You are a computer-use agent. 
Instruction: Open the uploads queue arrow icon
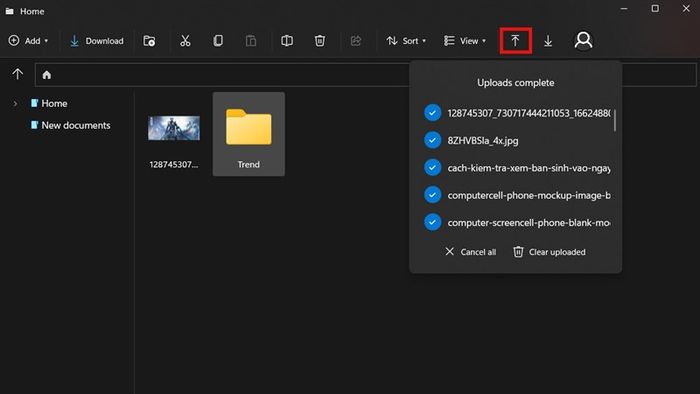coord(515,41)
